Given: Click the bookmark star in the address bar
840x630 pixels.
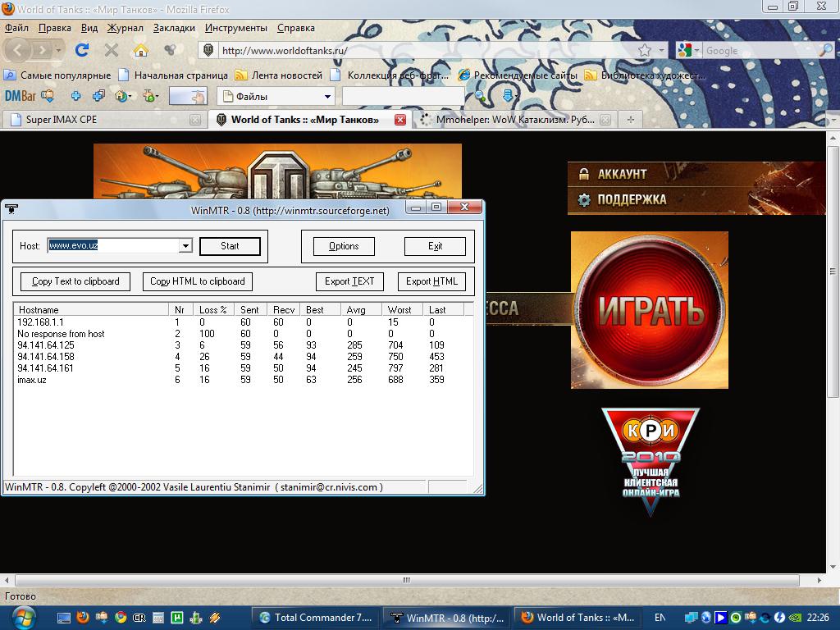Looking at the screenshot, I should (645, 50).
